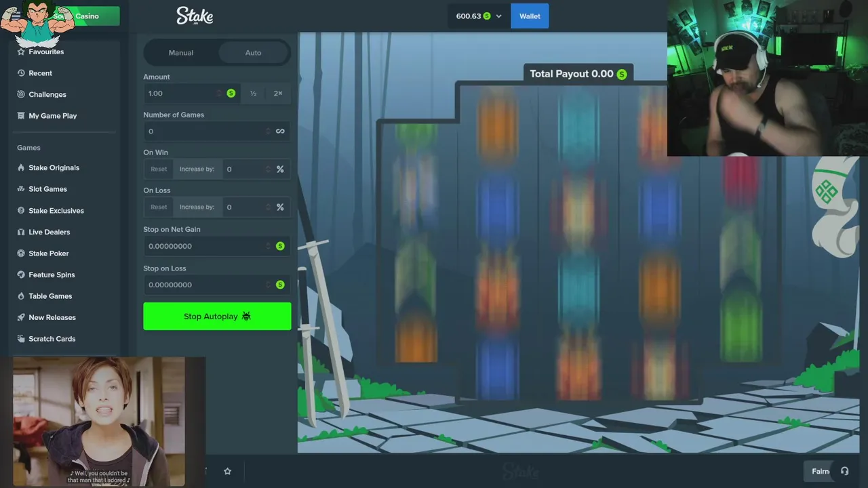Click the Wallet button

(x=530, y=16)
